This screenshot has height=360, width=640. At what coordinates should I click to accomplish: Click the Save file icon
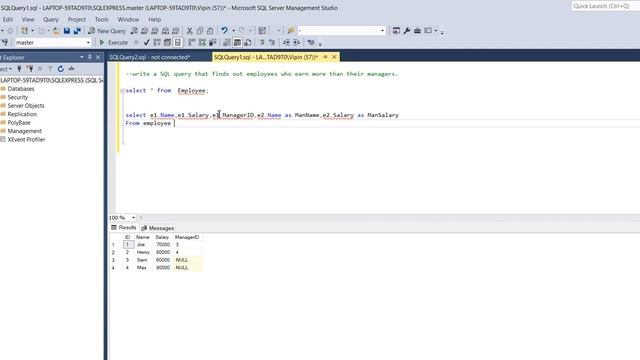tap(67, 31)
